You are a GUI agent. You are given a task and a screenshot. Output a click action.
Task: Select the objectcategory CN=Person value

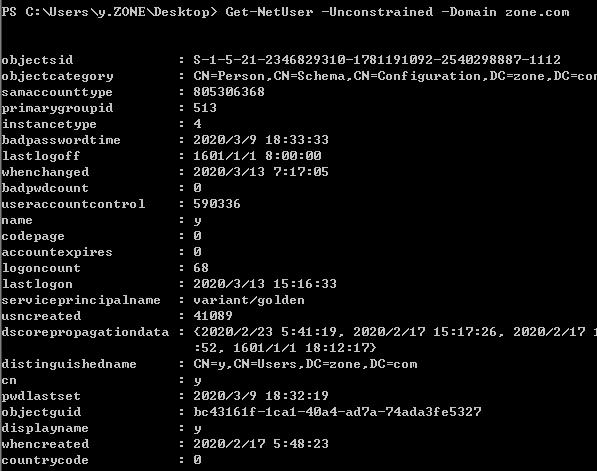point(395,76)
